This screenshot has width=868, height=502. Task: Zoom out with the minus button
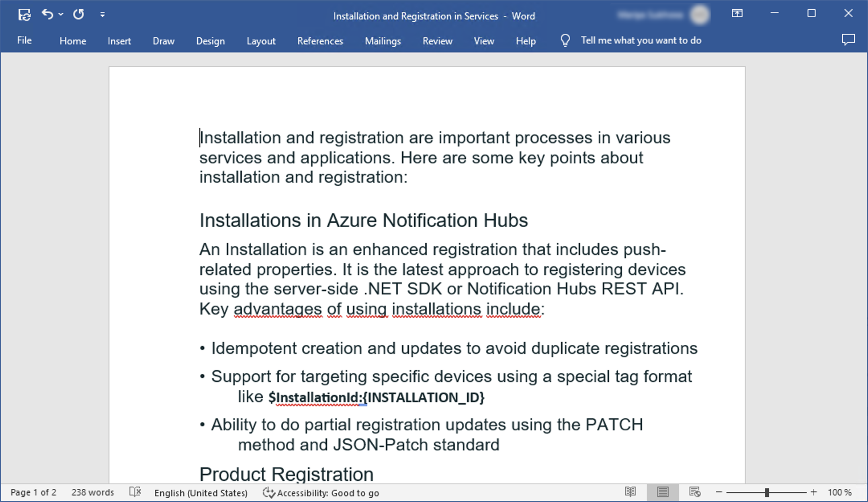point(719,492)
